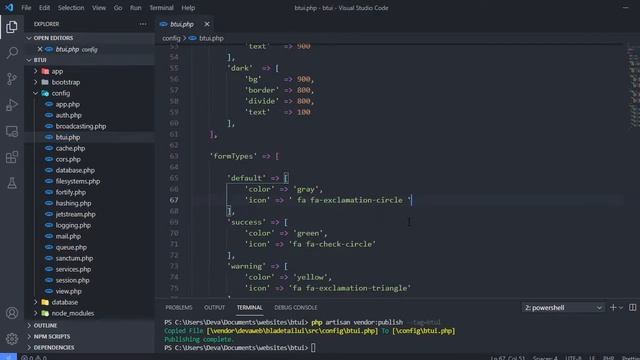Click the remote window status bar icon
640x360 pixels.
point(8,357)
